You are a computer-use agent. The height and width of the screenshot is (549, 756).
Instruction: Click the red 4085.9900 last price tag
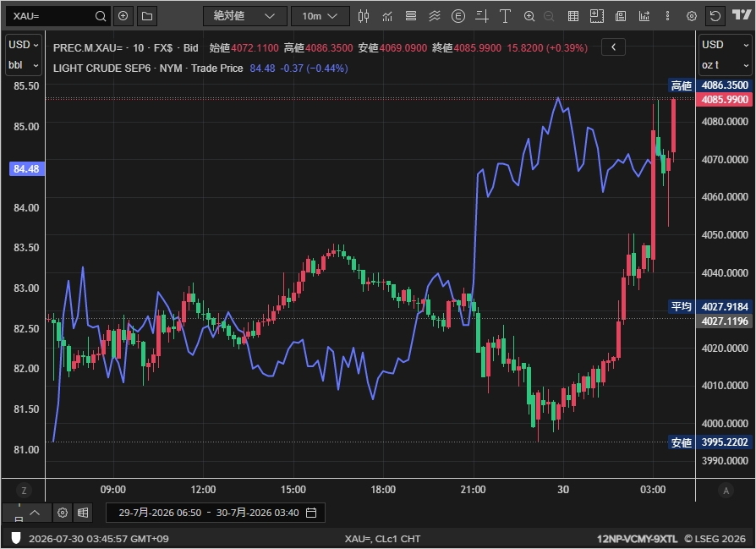click(724, 99)
